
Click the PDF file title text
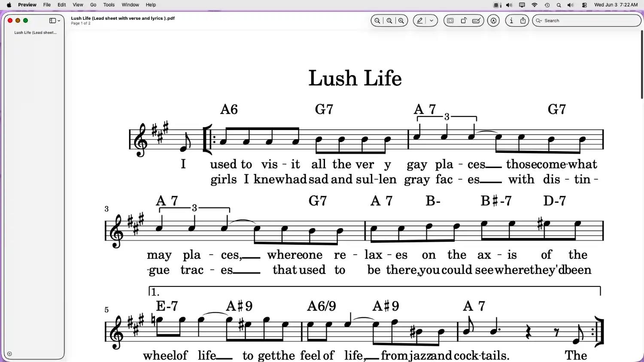123,18
